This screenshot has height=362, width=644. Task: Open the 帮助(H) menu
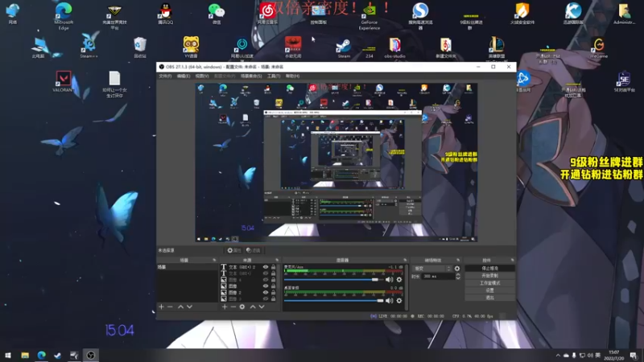[292, 76]
